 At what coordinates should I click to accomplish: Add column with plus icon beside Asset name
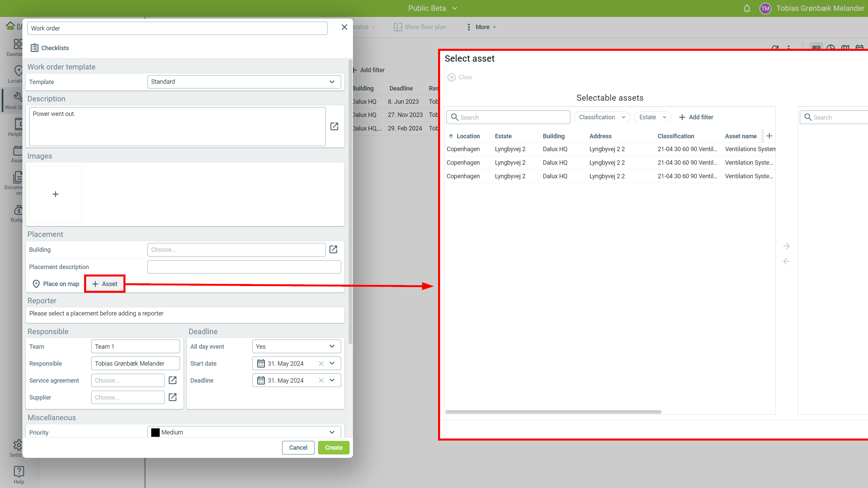click(769, 136)
